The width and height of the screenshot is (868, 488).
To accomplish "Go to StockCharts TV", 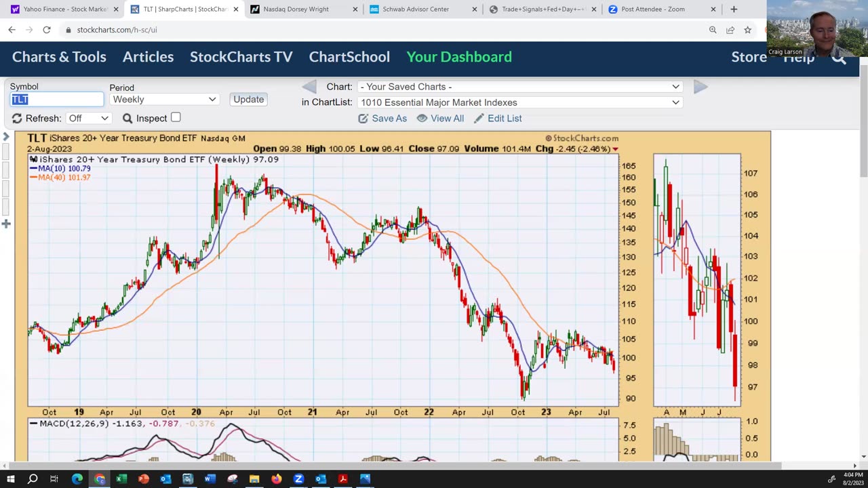I will [x=241, y=57].
